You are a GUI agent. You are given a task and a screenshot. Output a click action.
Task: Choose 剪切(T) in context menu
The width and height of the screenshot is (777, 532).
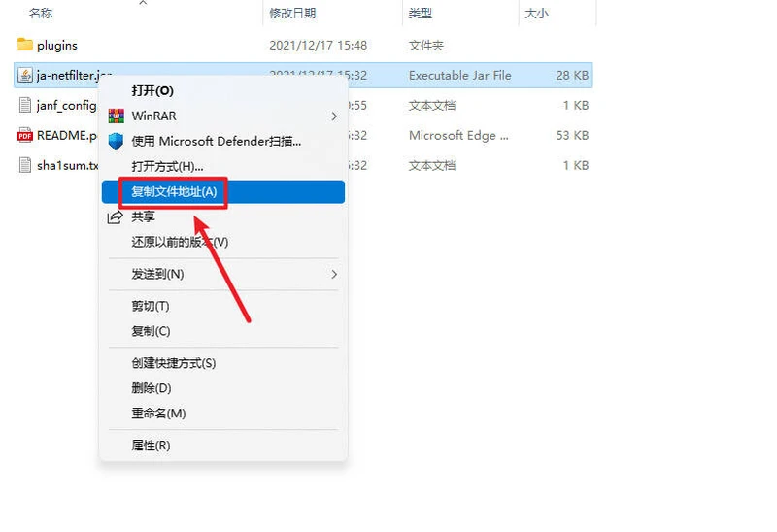coord(151,306)
